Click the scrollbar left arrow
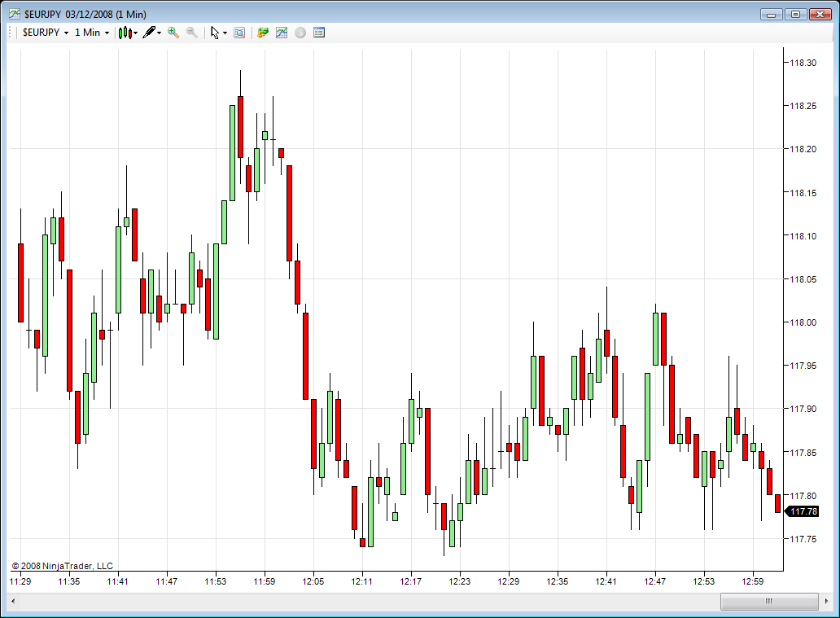Image resolution: width=840 pixels, height=618 pixels. click(13, 601)
